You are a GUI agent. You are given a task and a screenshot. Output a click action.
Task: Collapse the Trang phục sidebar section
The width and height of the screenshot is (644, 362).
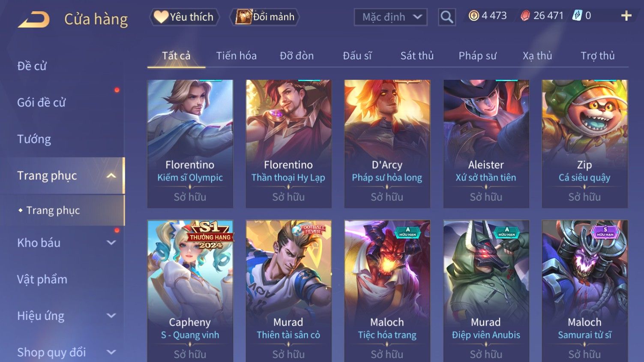(111, 175)
